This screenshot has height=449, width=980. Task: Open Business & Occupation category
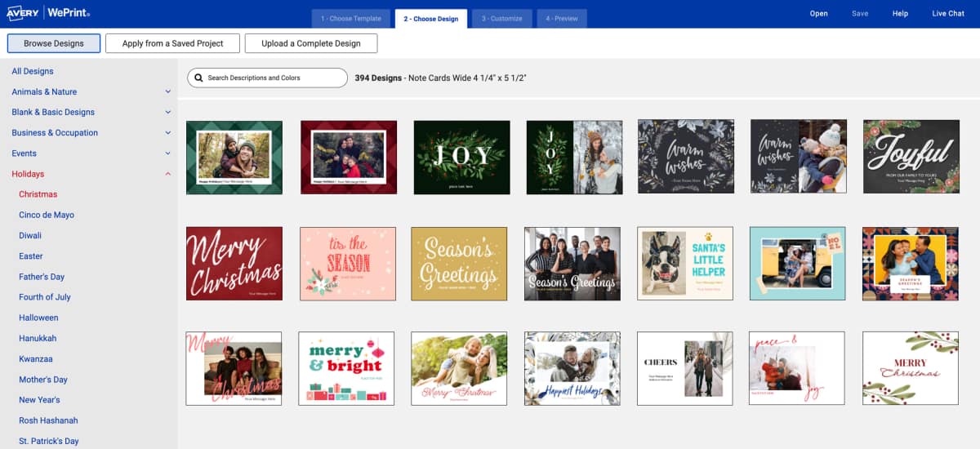[x=55, y=133]
